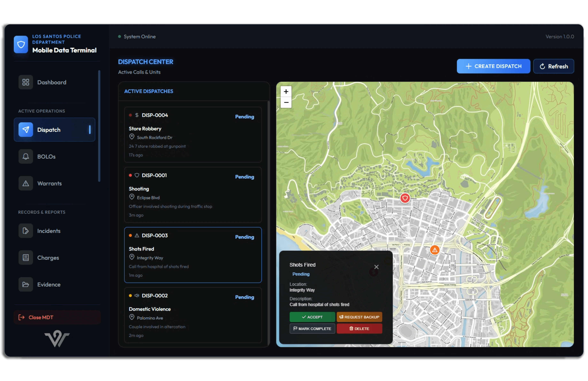
Task: Click the Warrants warning triangle icon
Action: point(26,183)
